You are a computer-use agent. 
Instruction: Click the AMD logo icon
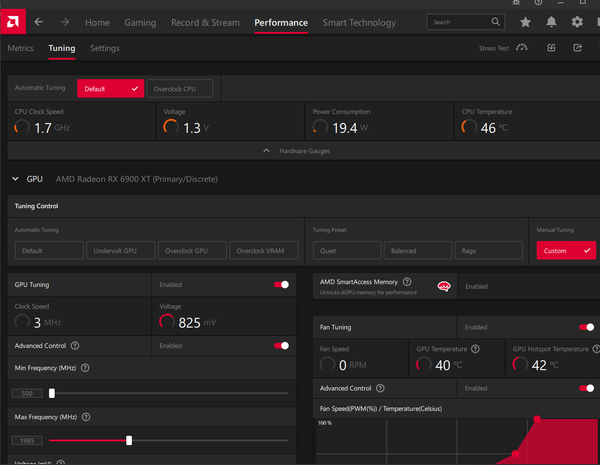11,21
